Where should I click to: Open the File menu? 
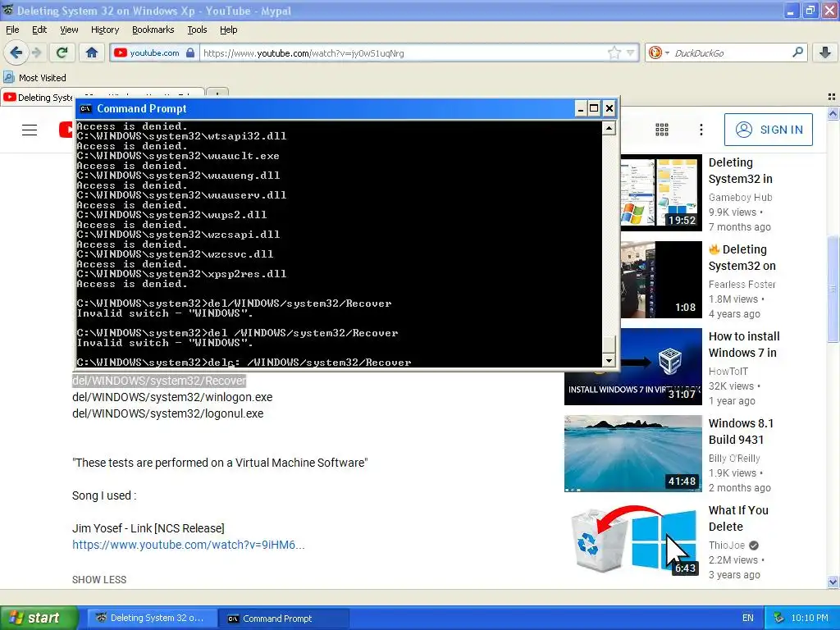(x=12, y=30)
